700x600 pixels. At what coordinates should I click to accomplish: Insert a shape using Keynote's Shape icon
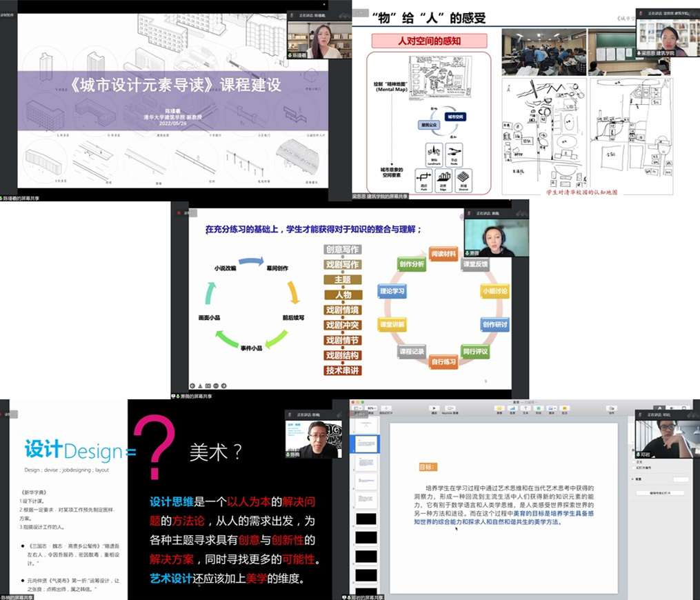click(539, 408)
